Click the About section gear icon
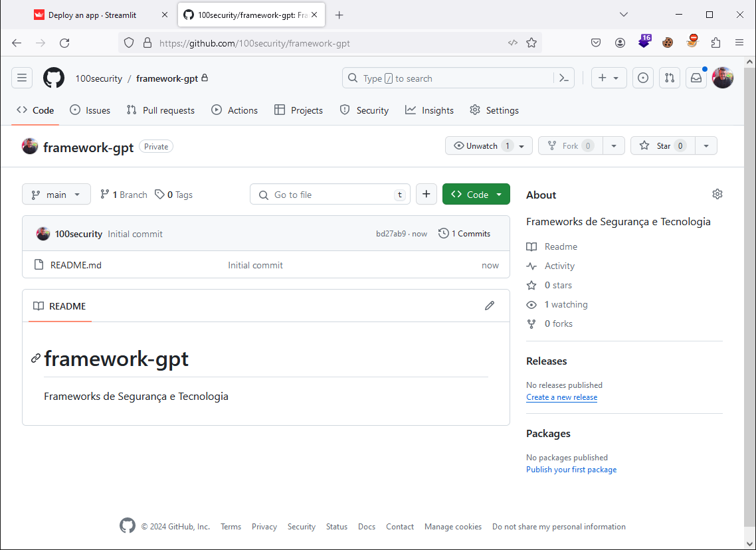The image size is (756, 550). pyautogui.click(x=717, y=194)
